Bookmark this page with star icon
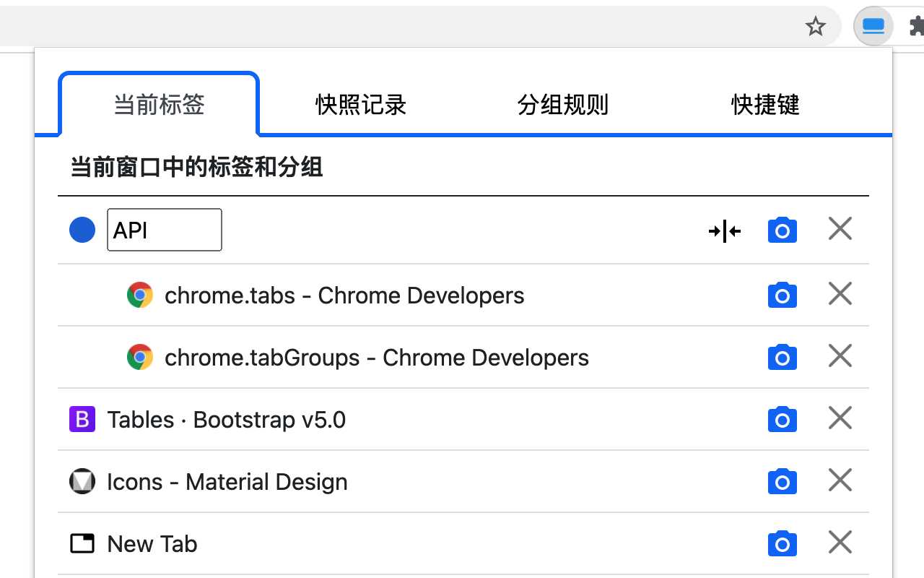The height and width of the screenshot is (578, 924). (815, 27)
